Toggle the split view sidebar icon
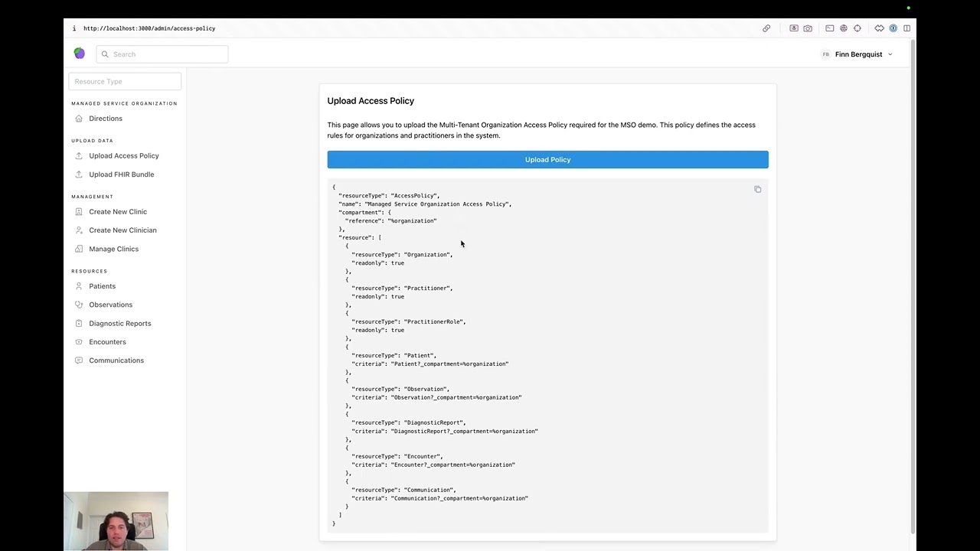 coord(907,28)
